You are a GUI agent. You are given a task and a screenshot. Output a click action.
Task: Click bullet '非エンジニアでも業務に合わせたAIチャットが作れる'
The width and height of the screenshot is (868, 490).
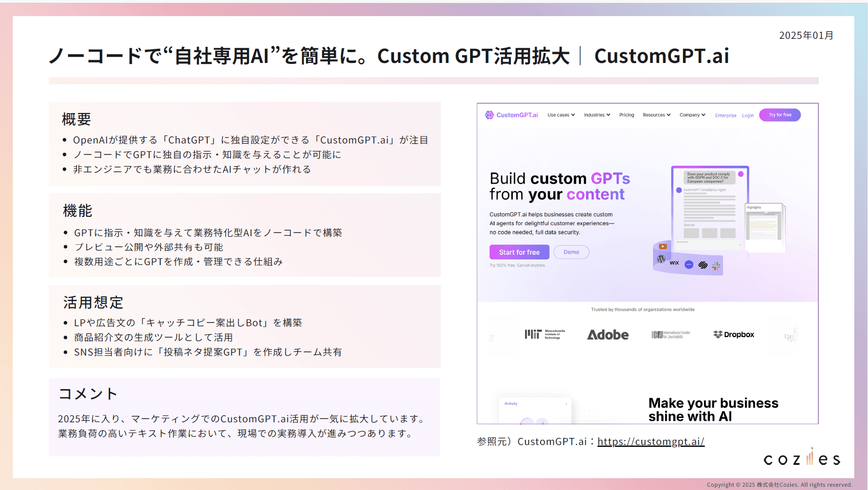[x=192, y=169]
